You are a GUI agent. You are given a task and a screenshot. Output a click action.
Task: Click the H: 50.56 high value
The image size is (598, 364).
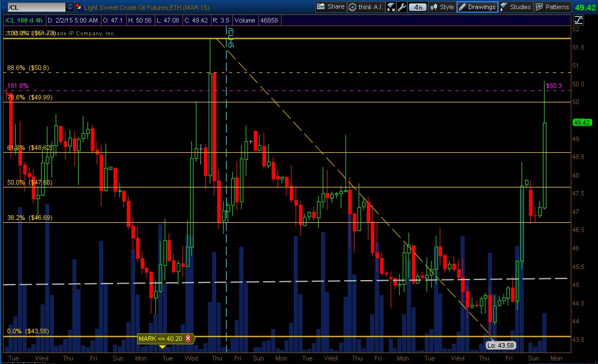coord(140,20)
